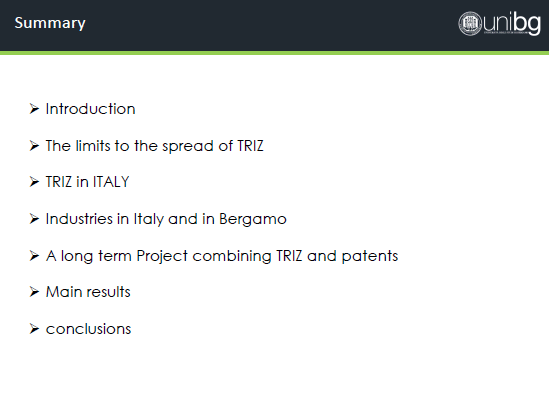Select Industries in Italy and in Bergamo text
The width and height of the screenshot is (550, 415).
click(x=166, y=219)
